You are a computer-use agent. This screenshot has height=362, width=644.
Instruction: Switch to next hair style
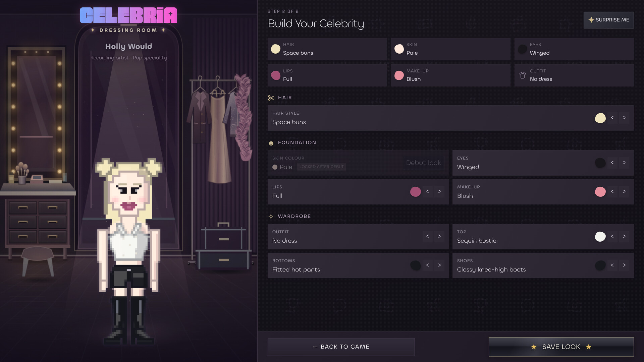pos(624,118)
